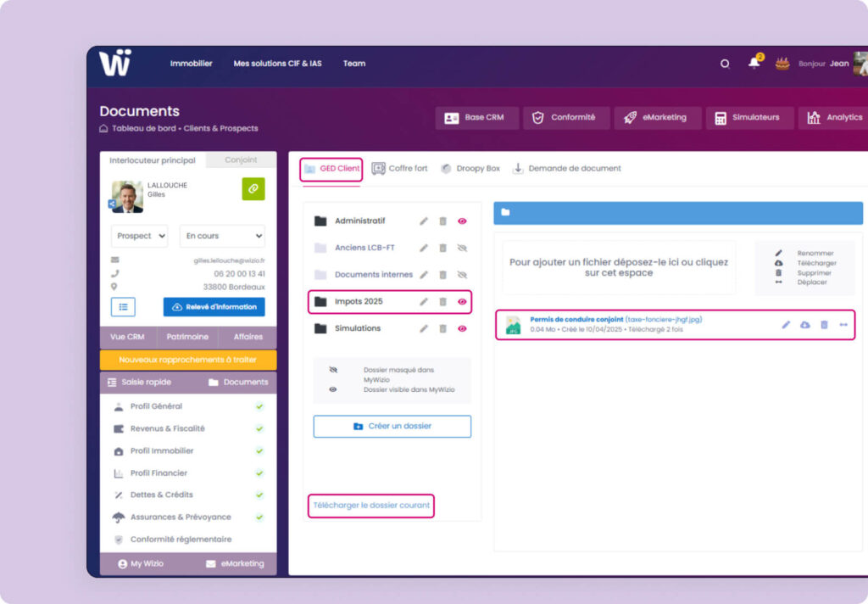The width and height of the screenshot is (868, 604).
Task: Click the share icon on client photo
Action: (111, 204)
